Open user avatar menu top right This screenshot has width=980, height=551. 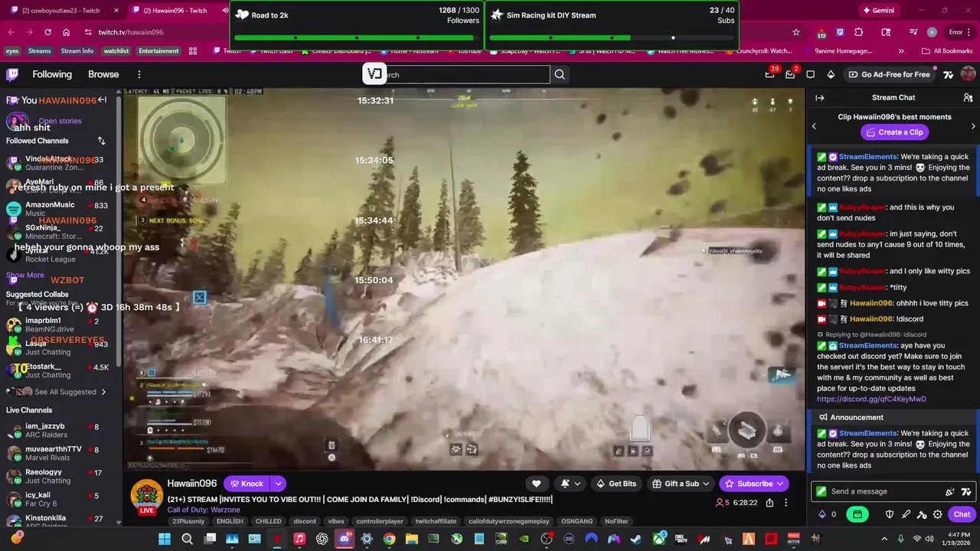click(x=968, y=74)
